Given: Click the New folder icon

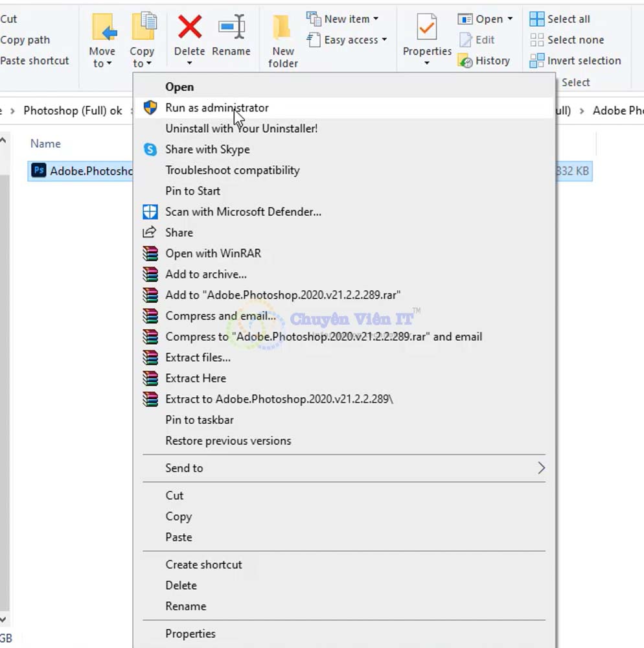Looking at the screenshot, I should pos(282,29).
